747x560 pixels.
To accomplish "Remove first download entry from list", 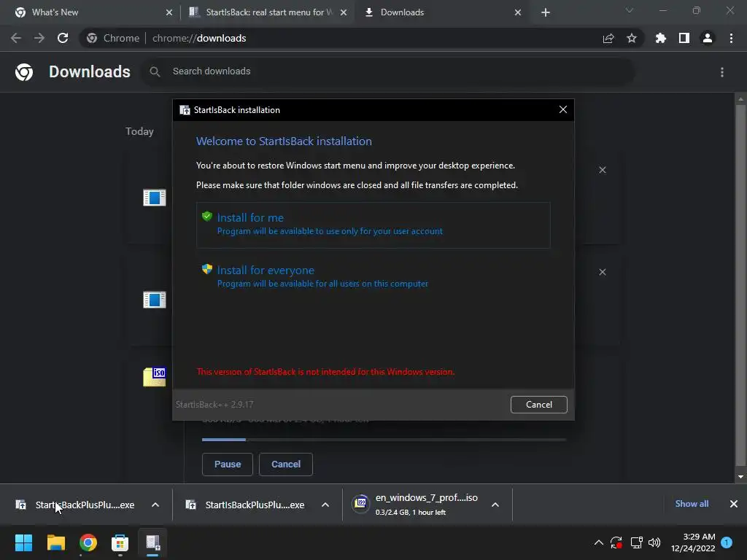I will point(603,170).
